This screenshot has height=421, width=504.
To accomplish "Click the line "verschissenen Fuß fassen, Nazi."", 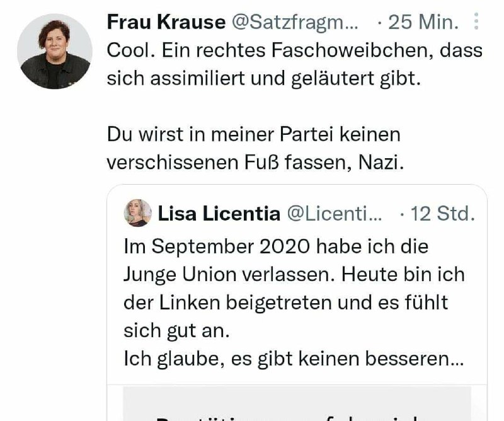I will (x=255, y=163).
